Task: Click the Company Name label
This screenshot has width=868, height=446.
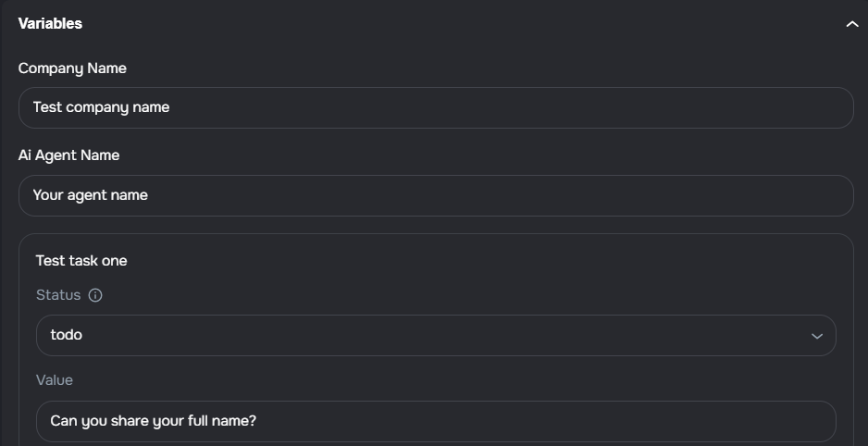Action: (72, 68)
